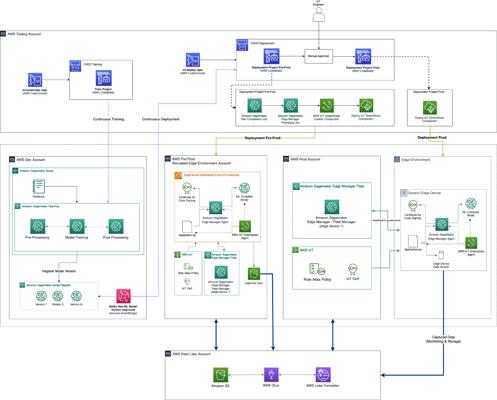497x400 pixels.
Task: Click the Certificate for Code Signing icon in the Edge Environment
Action: (413, 206)
